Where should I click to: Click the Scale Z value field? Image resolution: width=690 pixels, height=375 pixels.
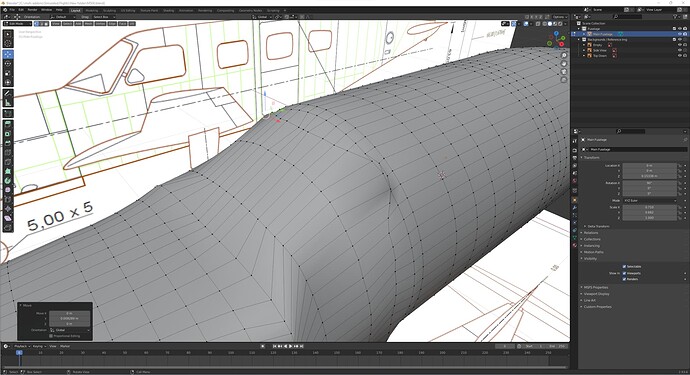click(650, 218)
